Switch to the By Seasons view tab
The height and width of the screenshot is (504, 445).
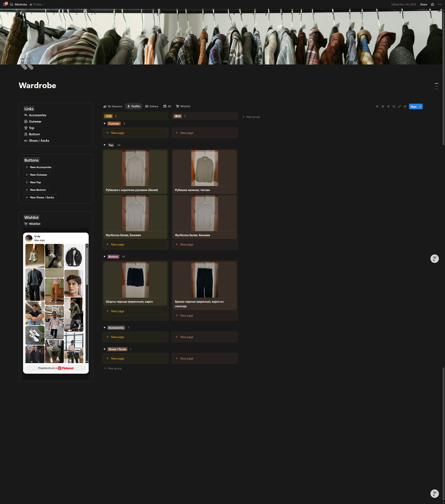(113, 106)
